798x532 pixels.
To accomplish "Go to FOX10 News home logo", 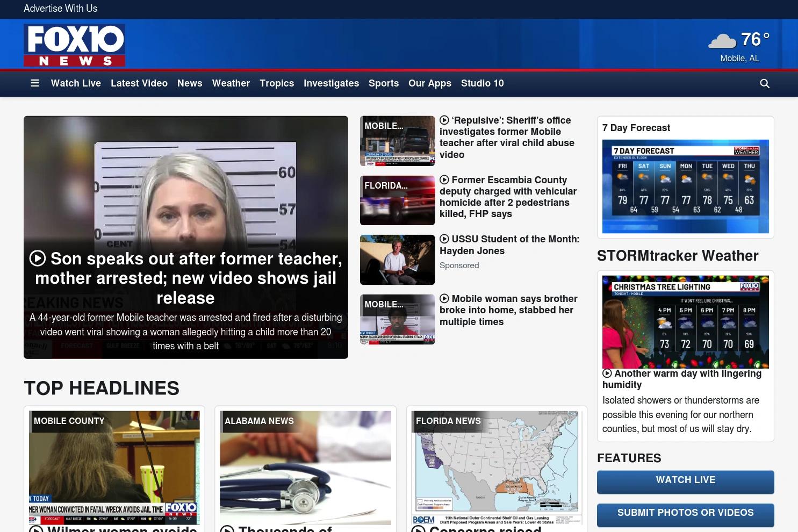I will pyautogui.click(x=74, y=45).
